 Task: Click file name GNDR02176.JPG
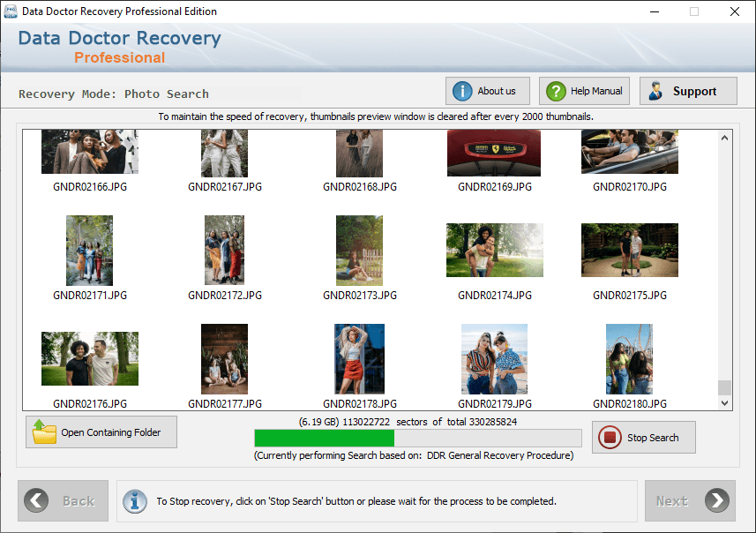(90, 404)
